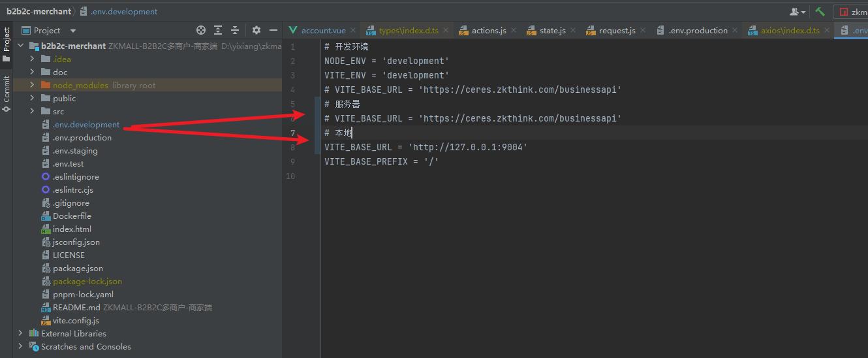Expand Scratches and Consoles node
This screenshot has width=868, height=358.
(x=20, y=346)
